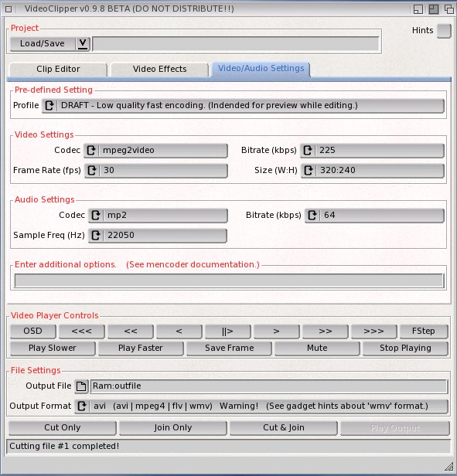Click the Save Frame button
Image resolution: width=457 pixels, height=476 pixels.
(x=229, y=348)
